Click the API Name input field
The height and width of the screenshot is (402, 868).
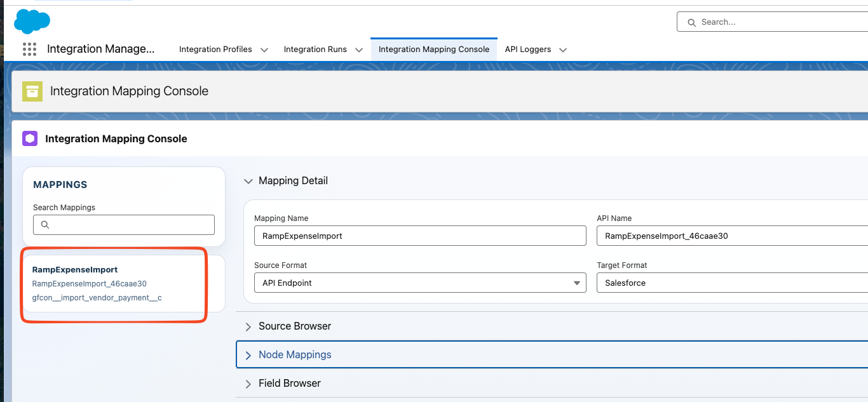click(732, 236)
